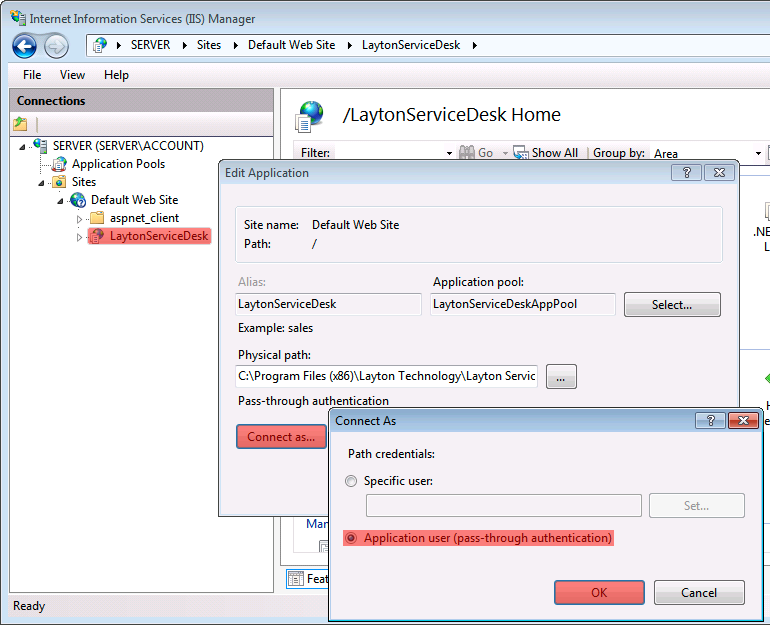This screenshot has width=770, height=625.
Task: Select the Specific user radio button
Action: tap(351, 481)
